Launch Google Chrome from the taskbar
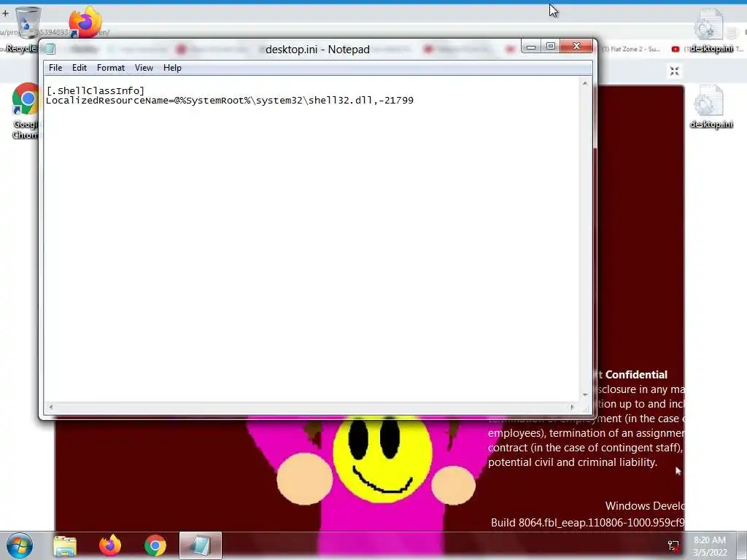Screen dimensions: 747x560 155,545
